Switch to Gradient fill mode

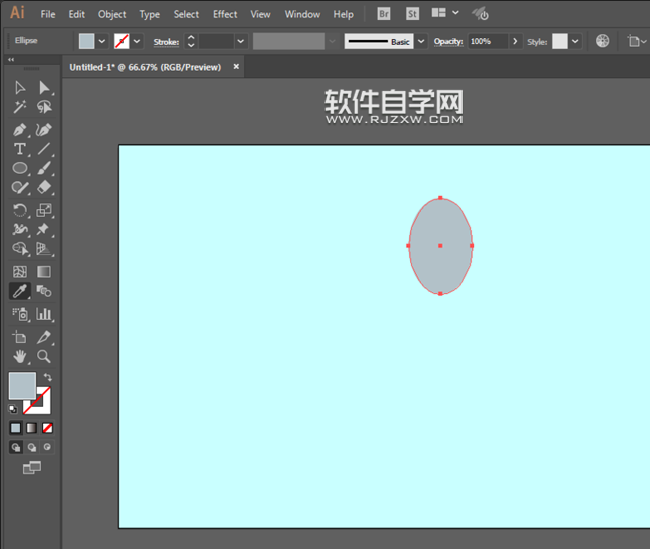(31, 428)
